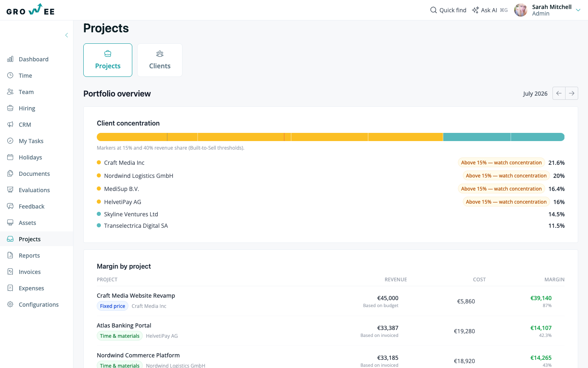Image resolution: width=588 pixels, height=368 pixels.
Task: Open Configurations in the sidebar
Action: 37,305
